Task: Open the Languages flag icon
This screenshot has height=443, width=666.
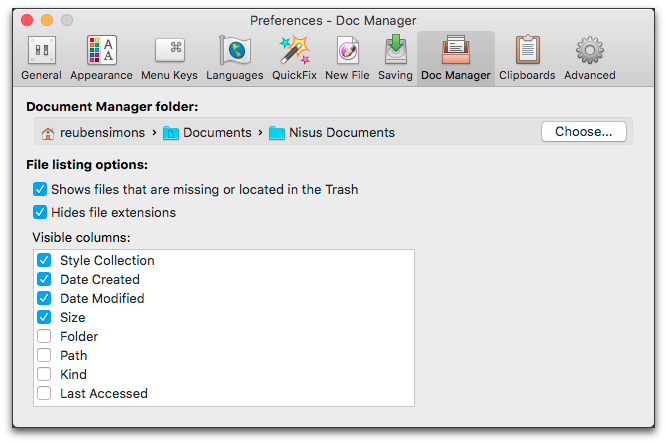Action: pos(235,51)
